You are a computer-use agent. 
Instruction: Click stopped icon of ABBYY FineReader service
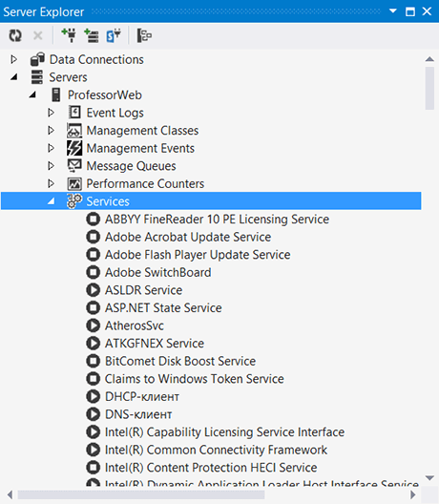tap(94, 220)
